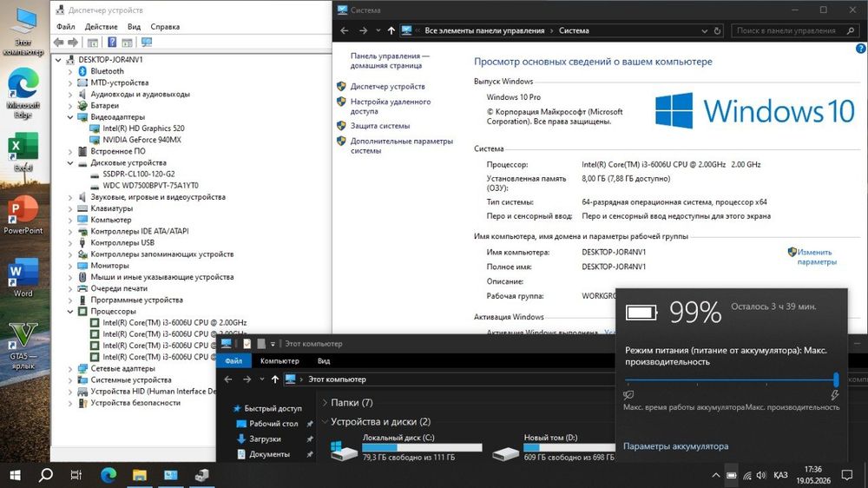Open Защита системы link
The image size is (868, 488).
click(380, 126)
